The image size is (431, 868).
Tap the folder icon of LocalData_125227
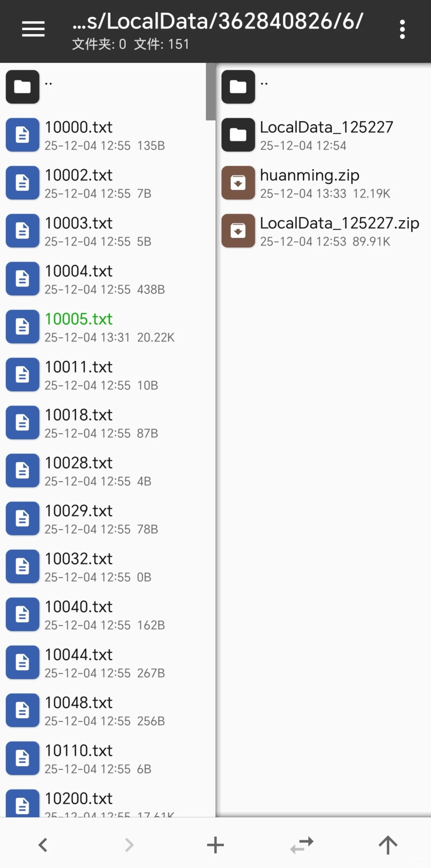click(238, 135)
